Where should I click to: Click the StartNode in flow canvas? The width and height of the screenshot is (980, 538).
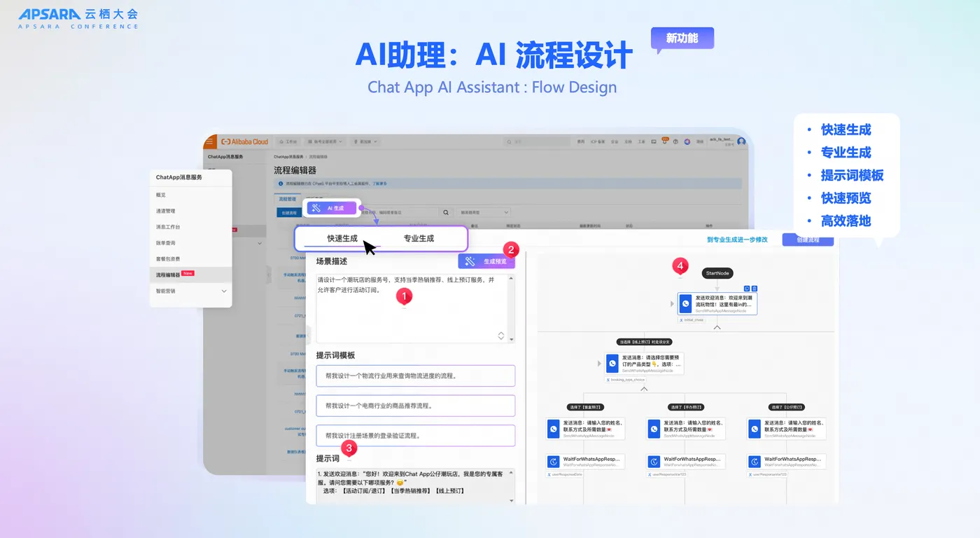click(x=717, y=273)
